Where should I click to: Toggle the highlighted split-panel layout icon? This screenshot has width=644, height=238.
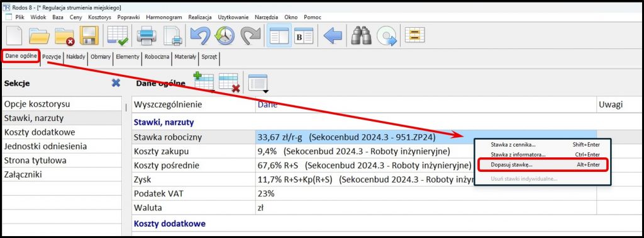(x=279, y=36)
